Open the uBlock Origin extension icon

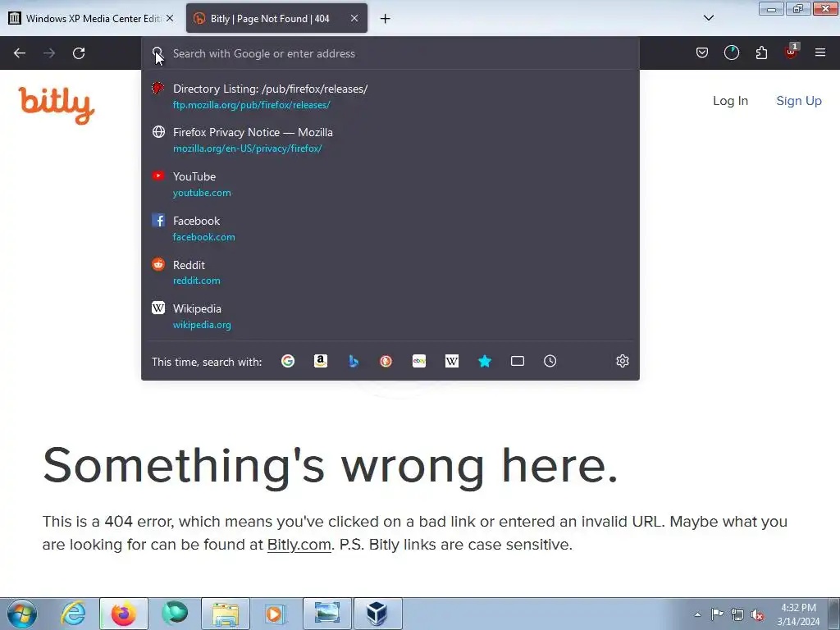(x=792, y=52)
